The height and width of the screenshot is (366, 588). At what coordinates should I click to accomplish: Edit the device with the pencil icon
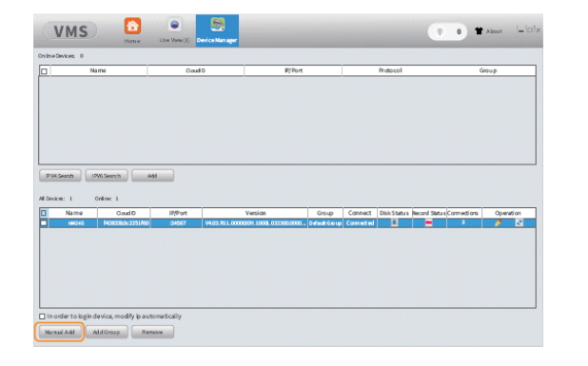pos(498,222)
